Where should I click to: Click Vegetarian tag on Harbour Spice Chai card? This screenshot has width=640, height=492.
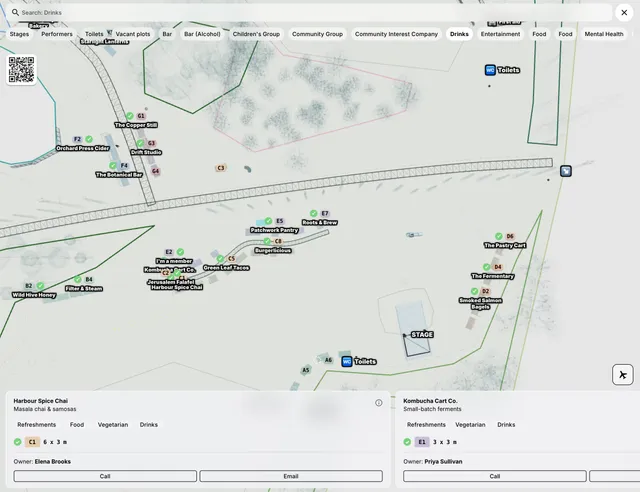(x=113, y=425)
